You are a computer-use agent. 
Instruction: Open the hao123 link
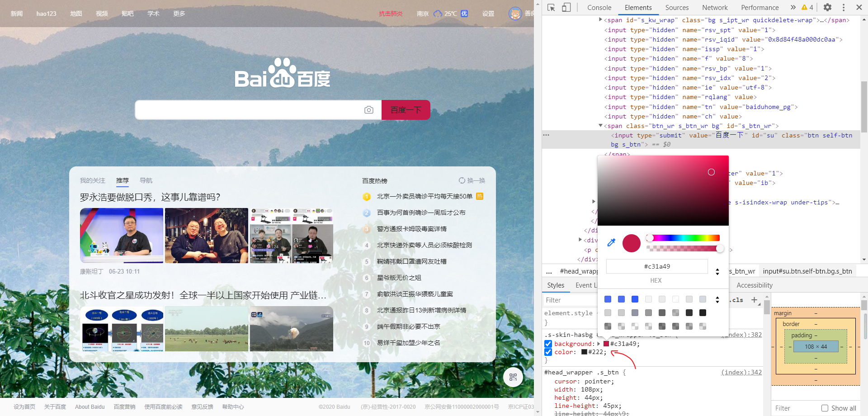point(47,14)
